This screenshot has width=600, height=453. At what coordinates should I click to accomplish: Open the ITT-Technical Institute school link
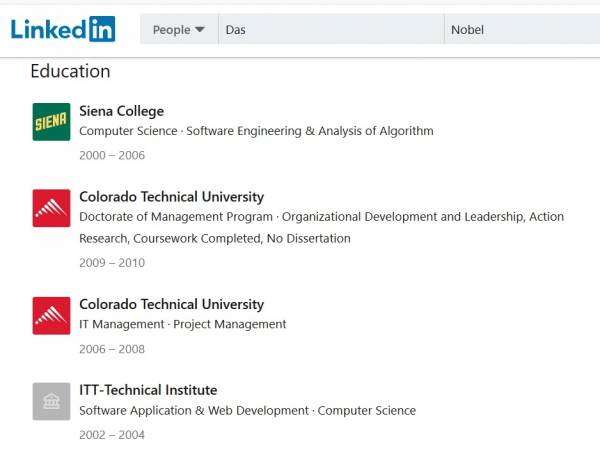(x=148, y=390)
